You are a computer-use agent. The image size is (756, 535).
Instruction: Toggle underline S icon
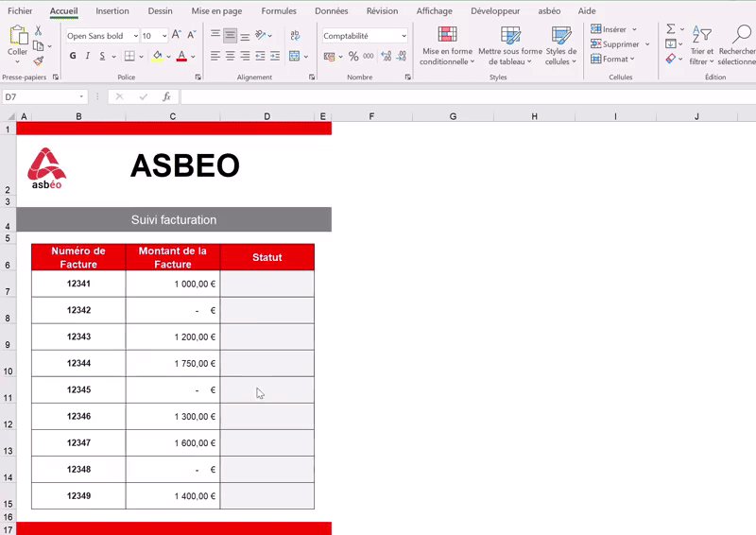pyautogui.click(x=102, y=56)
